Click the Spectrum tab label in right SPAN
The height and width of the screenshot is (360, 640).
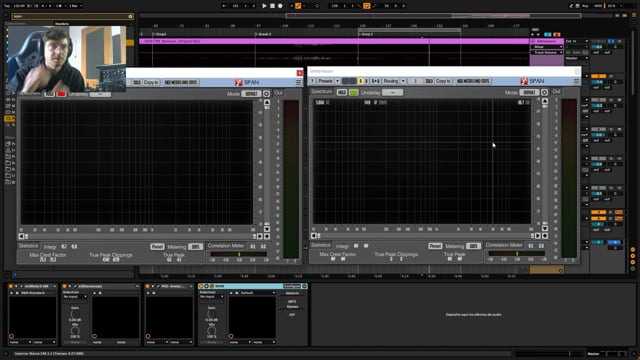point(322,92)
